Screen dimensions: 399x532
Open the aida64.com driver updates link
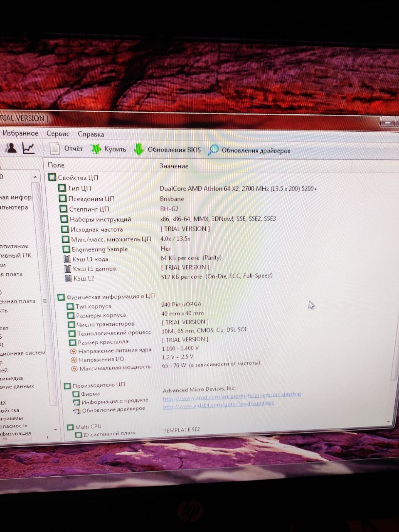219,405
